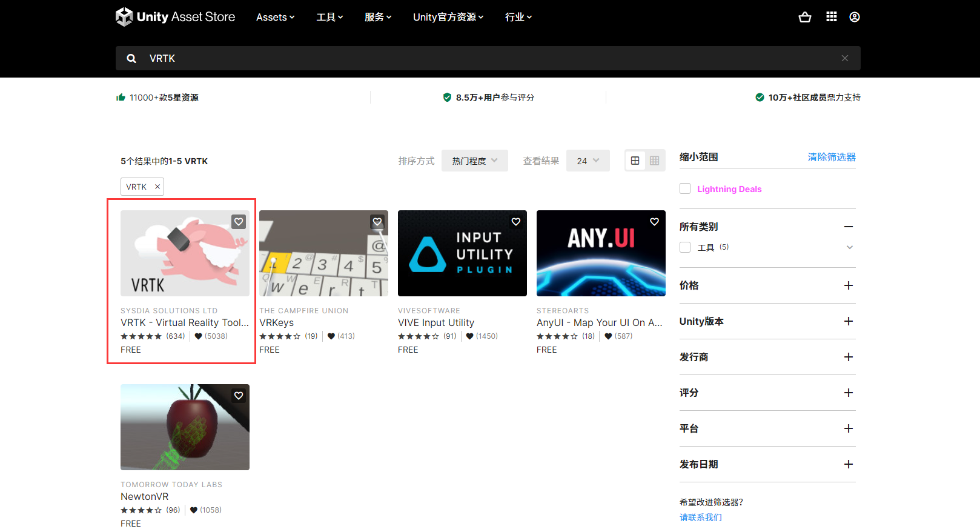Open the user account menu
Image resolution: width=980 pixels, height=529 pixels.
(x=855, y=17)
